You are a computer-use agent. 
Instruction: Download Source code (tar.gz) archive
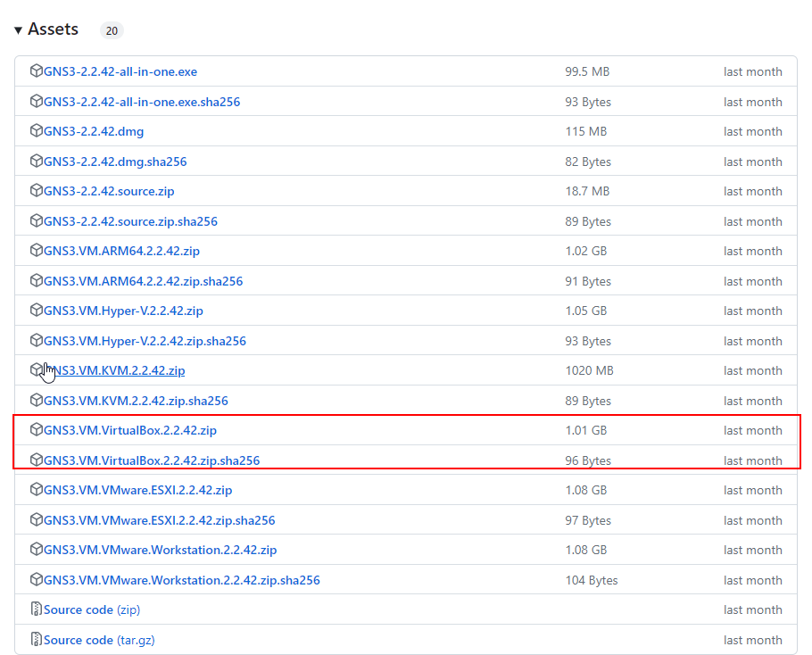92,640
